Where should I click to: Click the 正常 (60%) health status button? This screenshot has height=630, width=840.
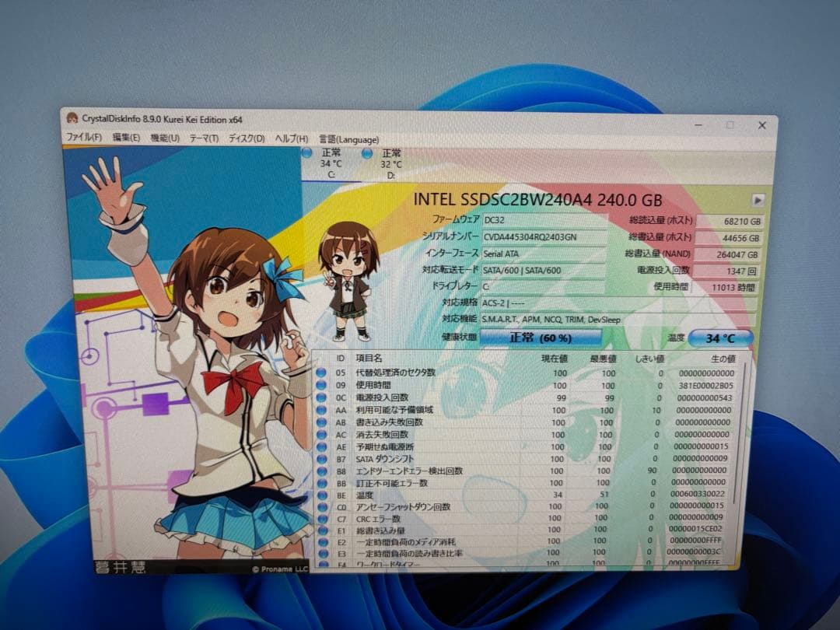tap(538, 337)
